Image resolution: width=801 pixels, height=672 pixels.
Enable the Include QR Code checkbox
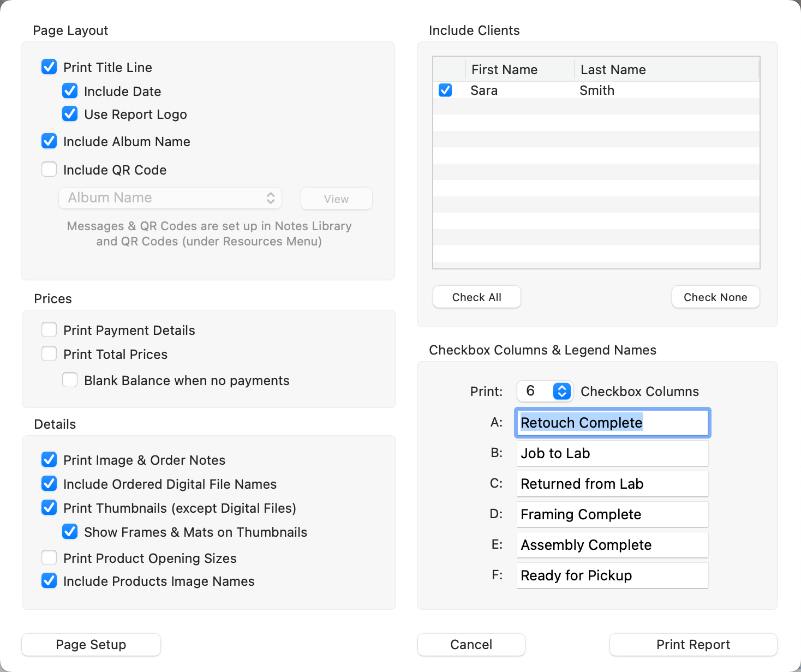pos(49,170)
